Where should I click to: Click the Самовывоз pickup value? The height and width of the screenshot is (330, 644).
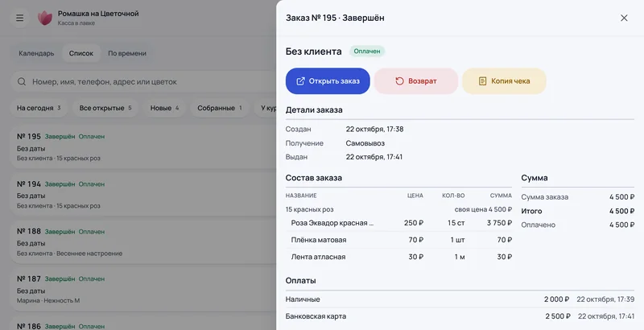tap(365, 143)
